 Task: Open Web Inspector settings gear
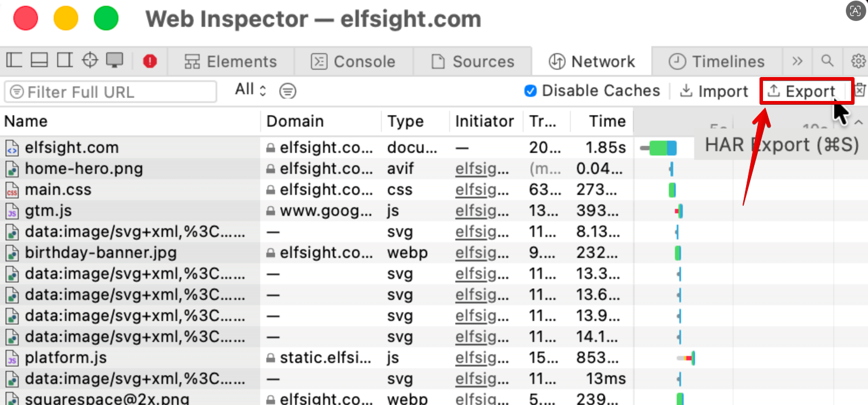[x=858, y=61]
